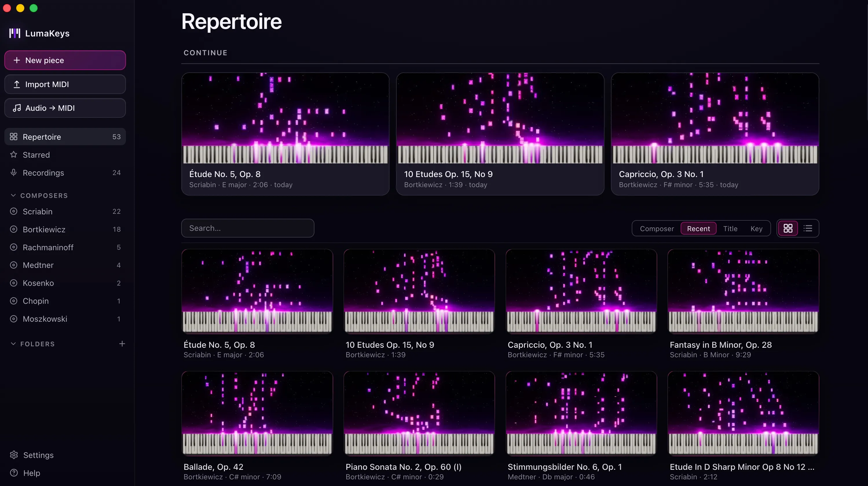Open Etude In D Sharp Minor Op 8 No 12 thumbnail
The image size is (868, 486).
(743, 413)
